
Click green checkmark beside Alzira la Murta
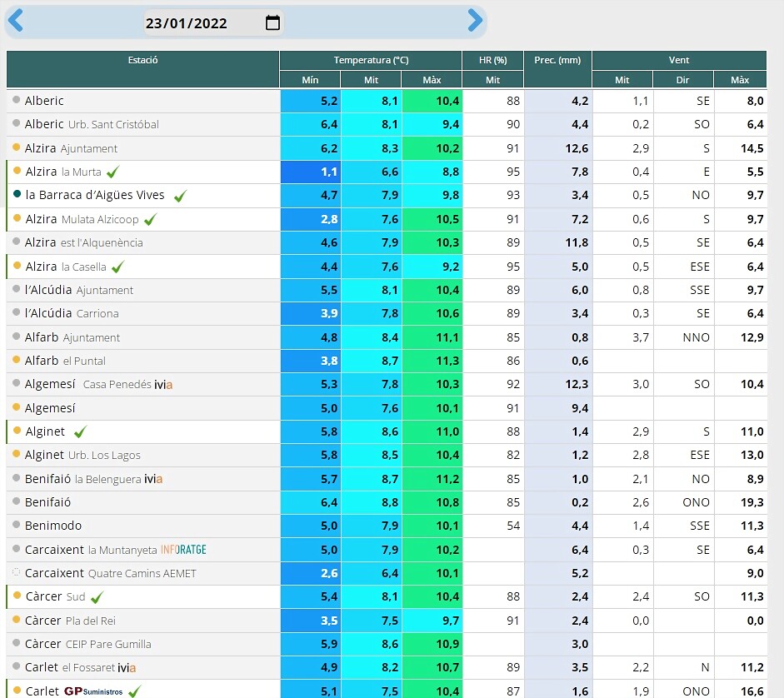click(x=113, y=172)
